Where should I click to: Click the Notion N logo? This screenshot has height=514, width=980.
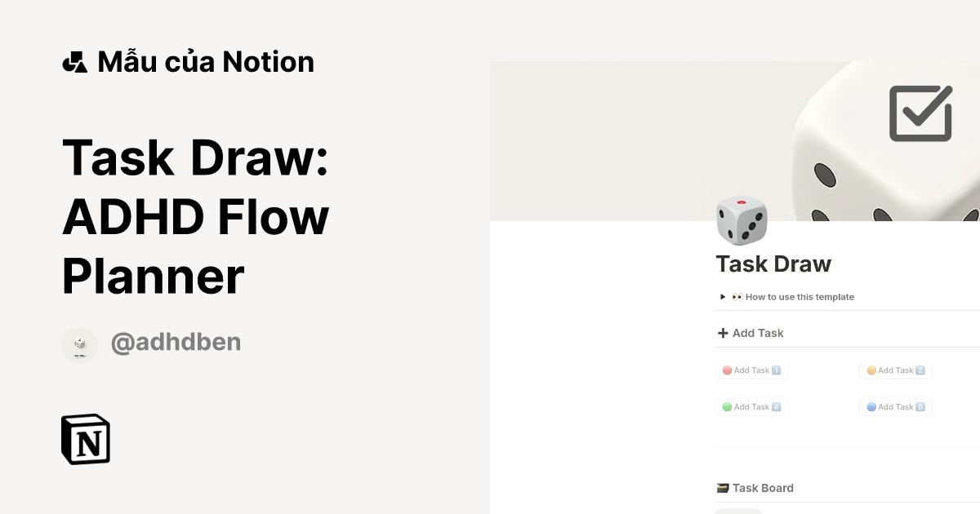click(x=85, y=439)
